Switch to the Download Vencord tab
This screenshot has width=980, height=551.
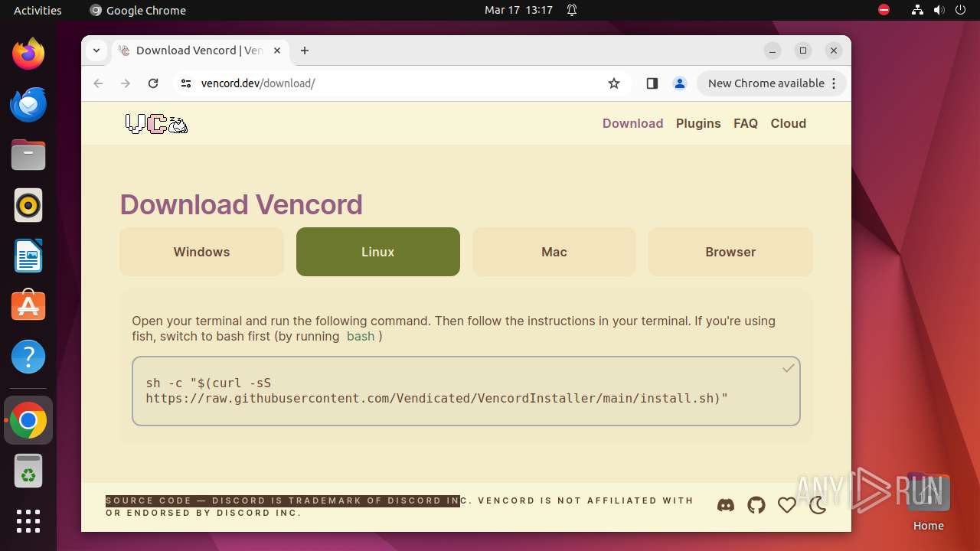point(201,51)
